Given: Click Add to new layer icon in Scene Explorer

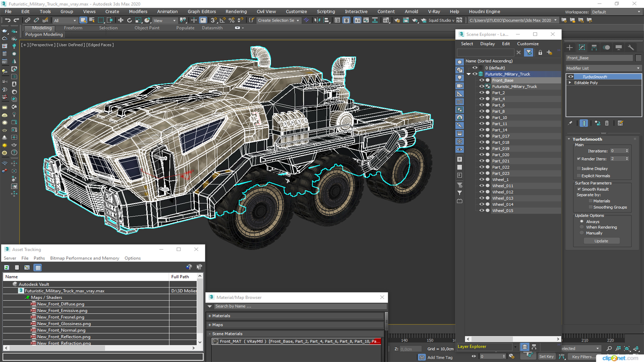Looking at the screenshot, I should coord(549,53).
